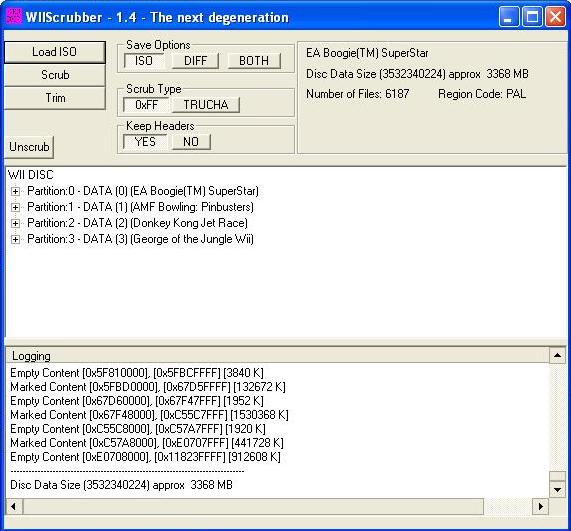Viewport: 571px width, 531px height.
Task: Select log line 'Marked Content [0x67F48000]'
Action: click(149, 415)
